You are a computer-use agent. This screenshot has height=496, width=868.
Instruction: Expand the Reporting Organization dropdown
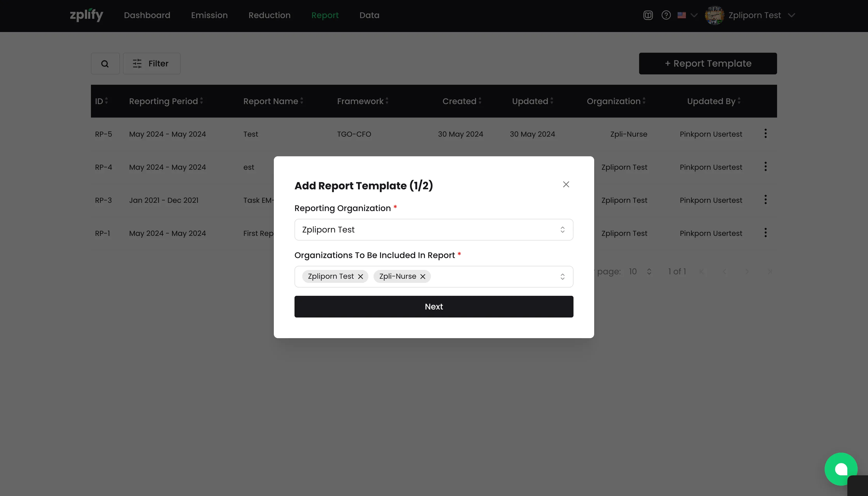coord(562,230)
